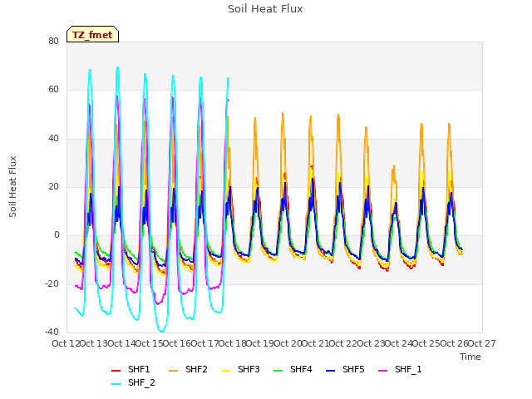This screenshot has height=399, width=532.
Task: Click the -20 y-axis tick label
Action: coord(52,283)
